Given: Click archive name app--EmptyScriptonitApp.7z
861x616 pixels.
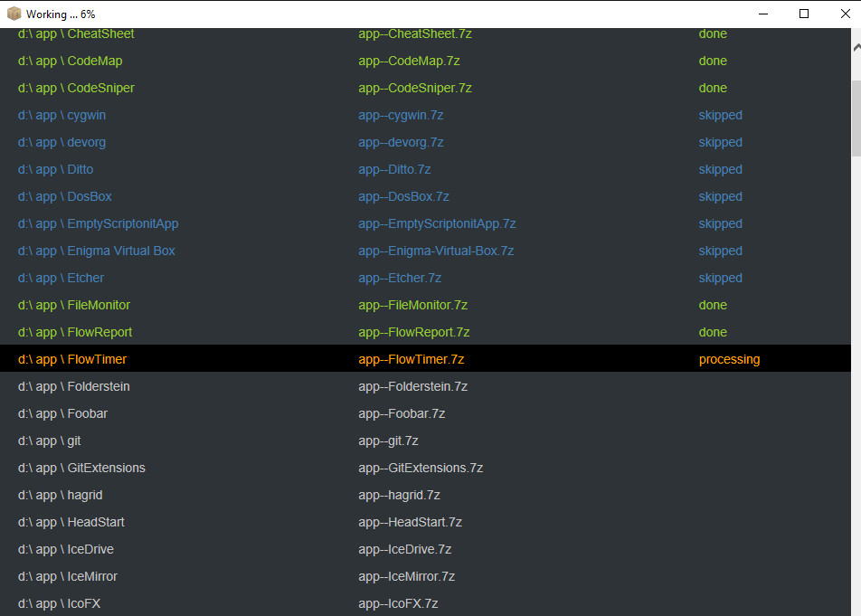Looking at the screenshot, I should (437, 224).
